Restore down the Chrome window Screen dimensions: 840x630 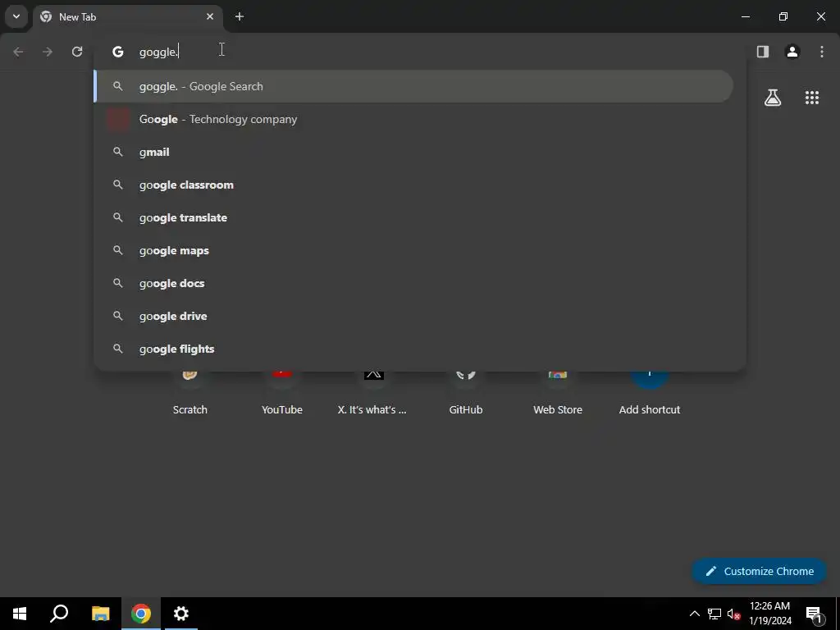(783, 16)
